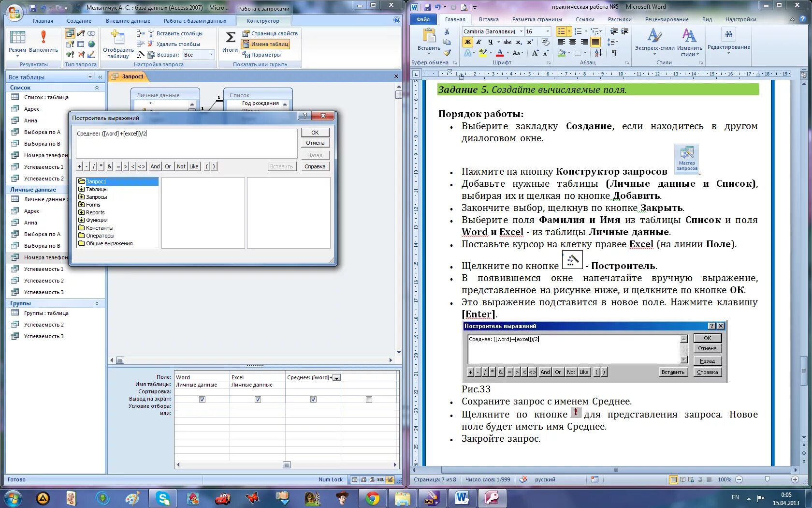
Task: Click the Cut scissors icon in Word
Action: [x=447, y=31]
